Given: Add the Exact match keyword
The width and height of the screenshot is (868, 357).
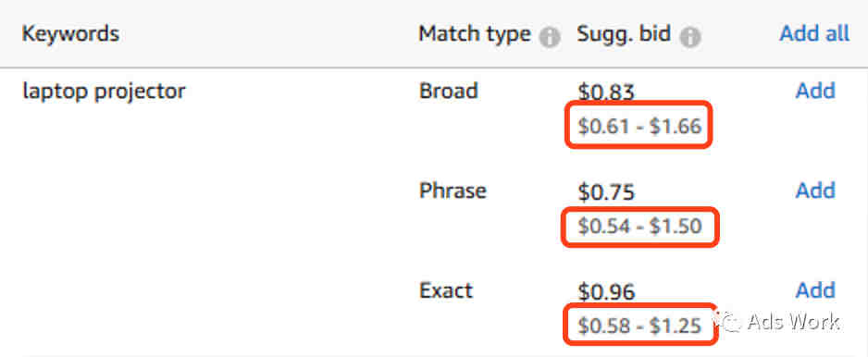Looking at the screenshot, I should click(x=815, y=290).
